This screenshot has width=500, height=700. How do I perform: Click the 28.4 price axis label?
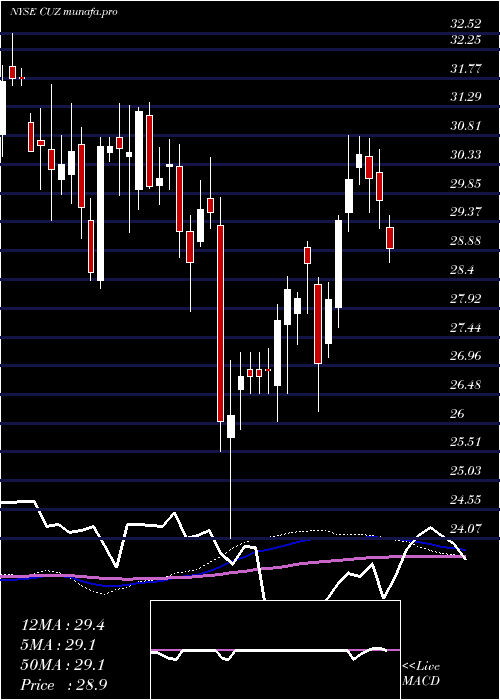point(462,270)
